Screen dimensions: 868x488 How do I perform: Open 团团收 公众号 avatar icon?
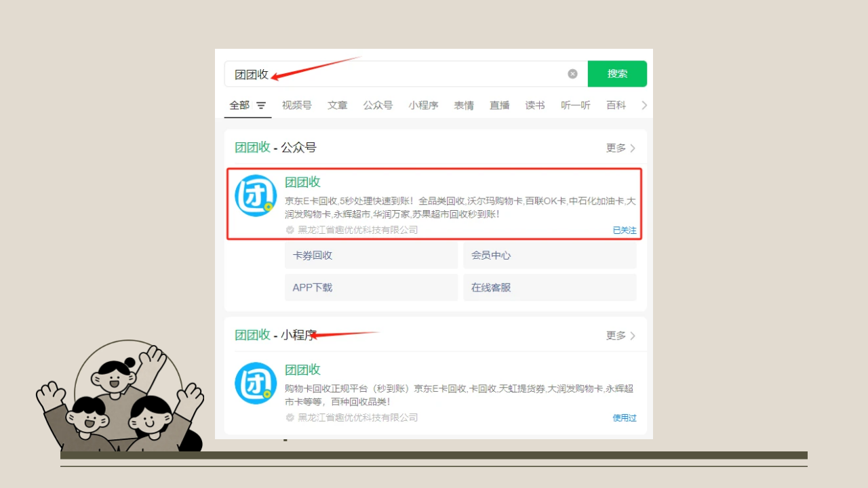[256, 196]
